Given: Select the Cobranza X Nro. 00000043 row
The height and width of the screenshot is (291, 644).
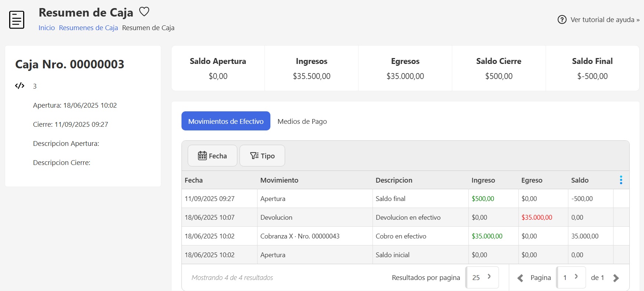Looking at the screenshot, I should [300, 236].
